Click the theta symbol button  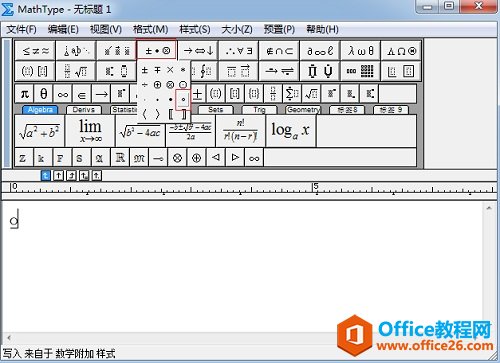pyautogui.click(x=44, y=94)
